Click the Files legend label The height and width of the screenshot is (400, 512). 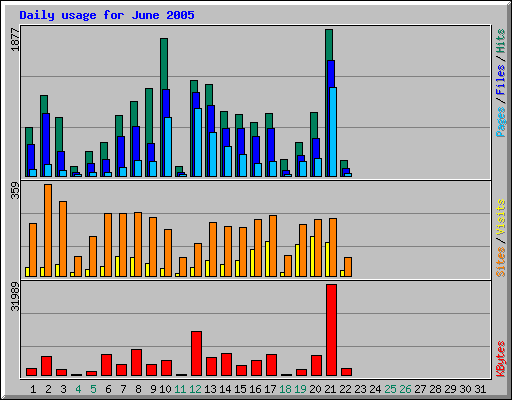[500, 79]
